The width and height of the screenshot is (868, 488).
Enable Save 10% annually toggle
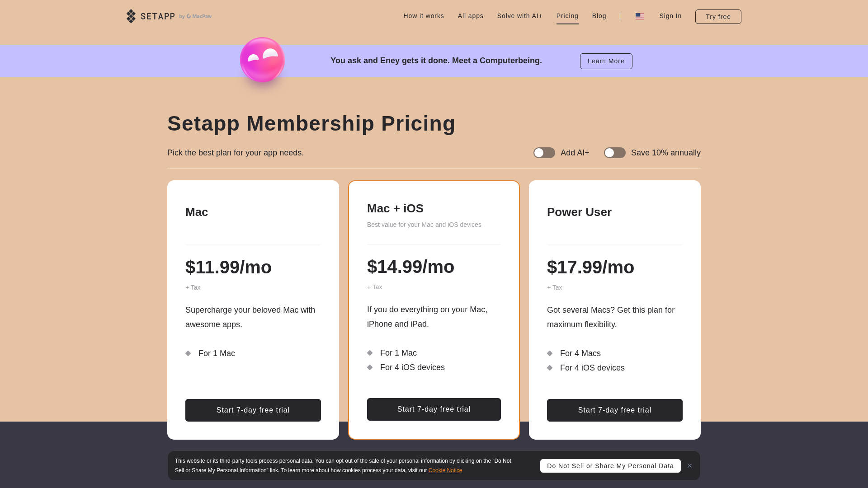614,153
